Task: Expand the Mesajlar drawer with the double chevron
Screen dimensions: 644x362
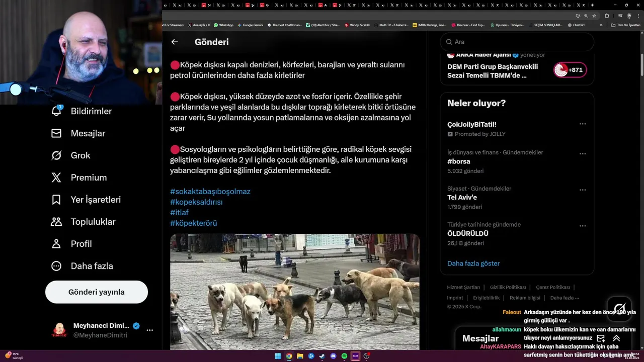Action: (616, 338)
